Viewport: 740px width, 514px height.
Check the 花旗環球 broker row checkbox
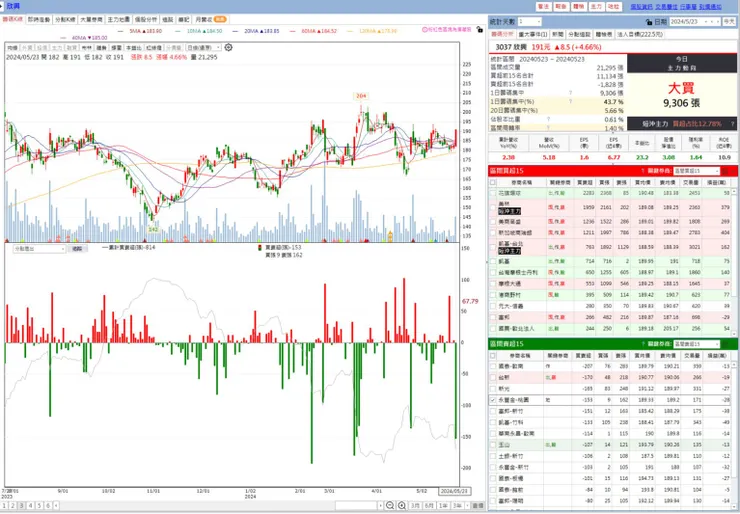(x=493, y=193)
